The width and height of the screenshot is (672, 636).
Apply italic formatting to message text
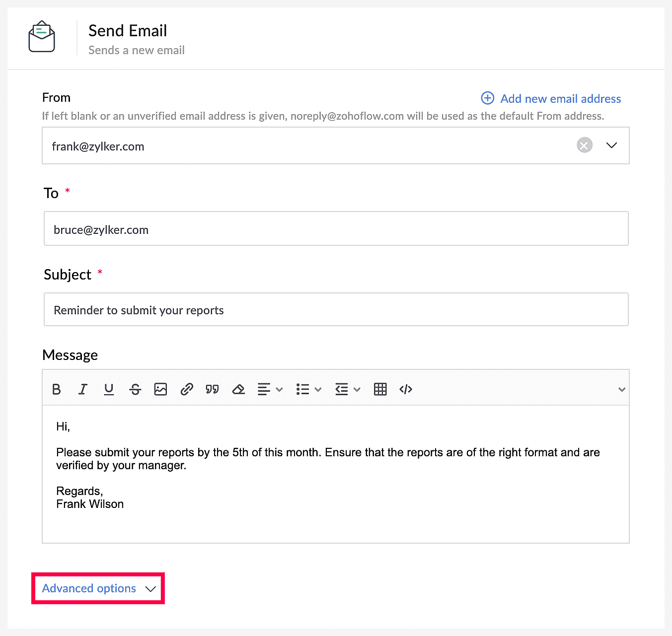(83, 389)
